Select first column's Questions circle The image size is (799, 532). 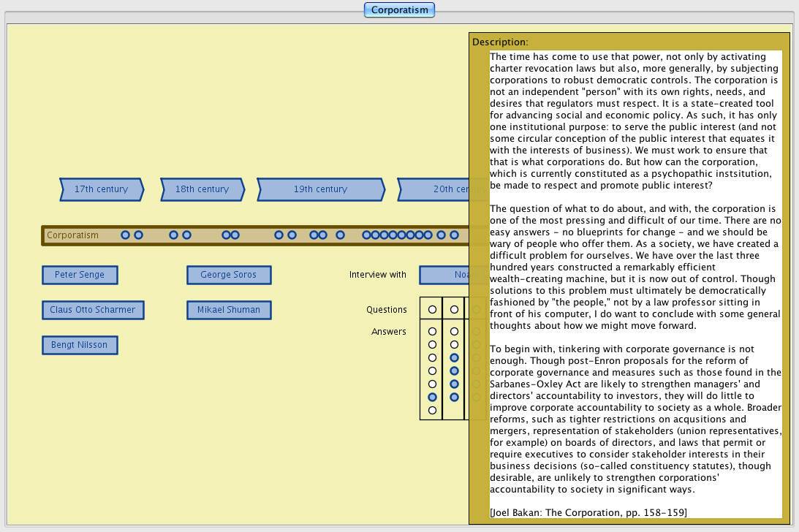click(432, 310)
